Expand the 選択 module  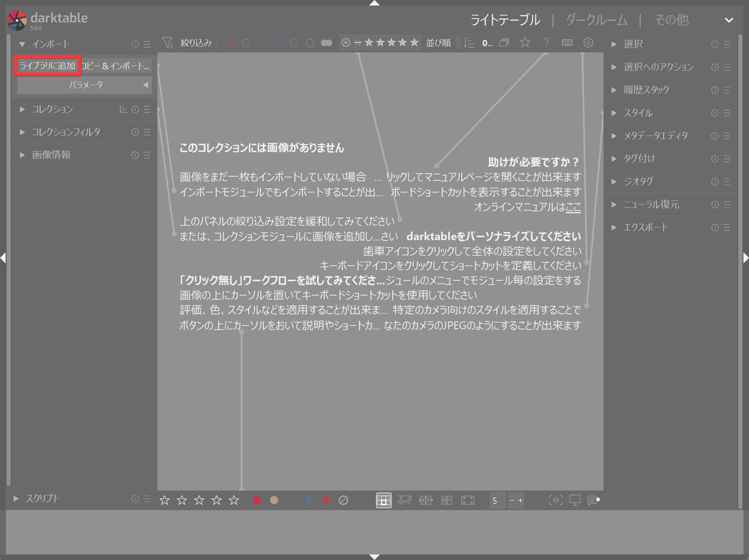point(614,44)
